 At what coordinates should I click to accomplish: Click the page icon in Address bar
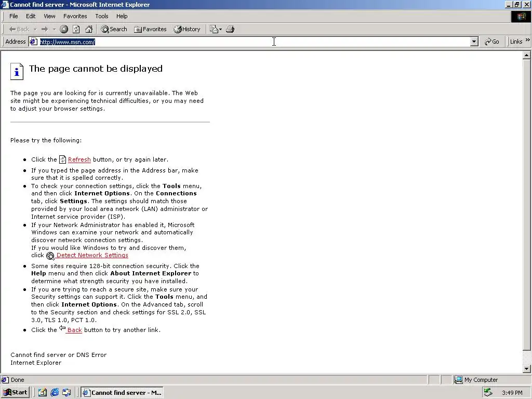click(x=33, y=42)
